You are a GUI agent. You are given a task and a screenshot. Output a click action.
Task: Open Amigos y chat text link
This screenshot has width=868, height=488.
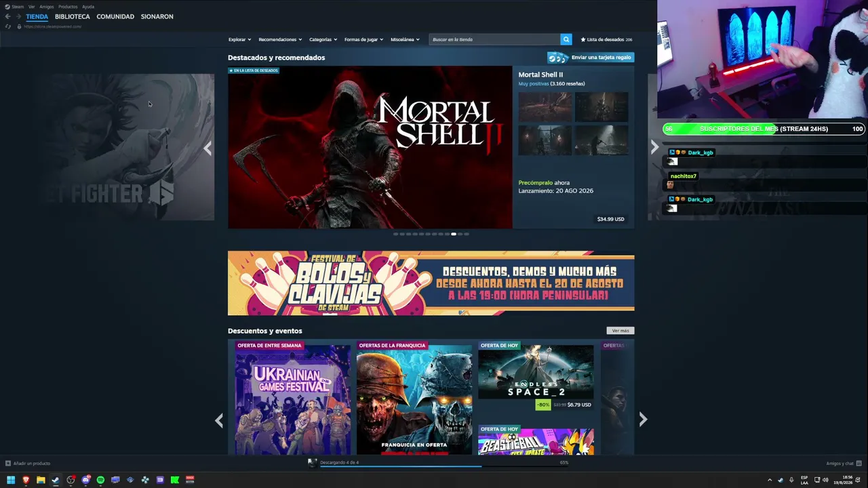tap(840, 464)
